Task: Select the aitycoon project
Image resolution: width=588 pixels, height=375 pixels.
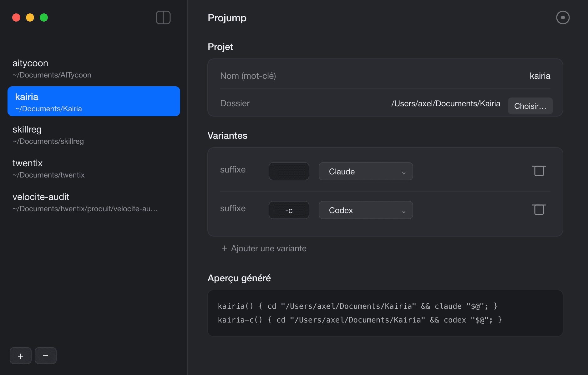Action: pyautogui.click(x=94, y=69)
